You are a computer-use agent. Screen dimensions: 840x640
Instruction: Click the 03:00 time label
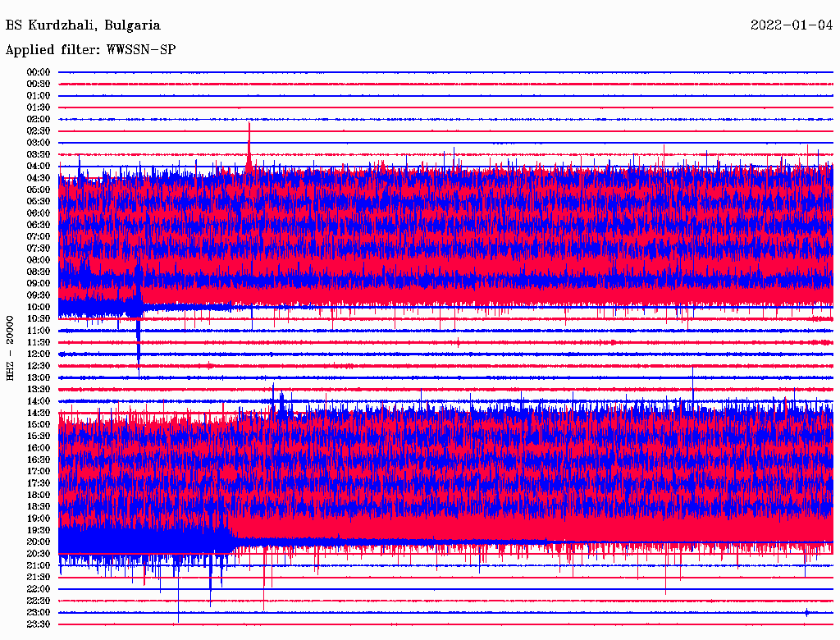point(39,143)
